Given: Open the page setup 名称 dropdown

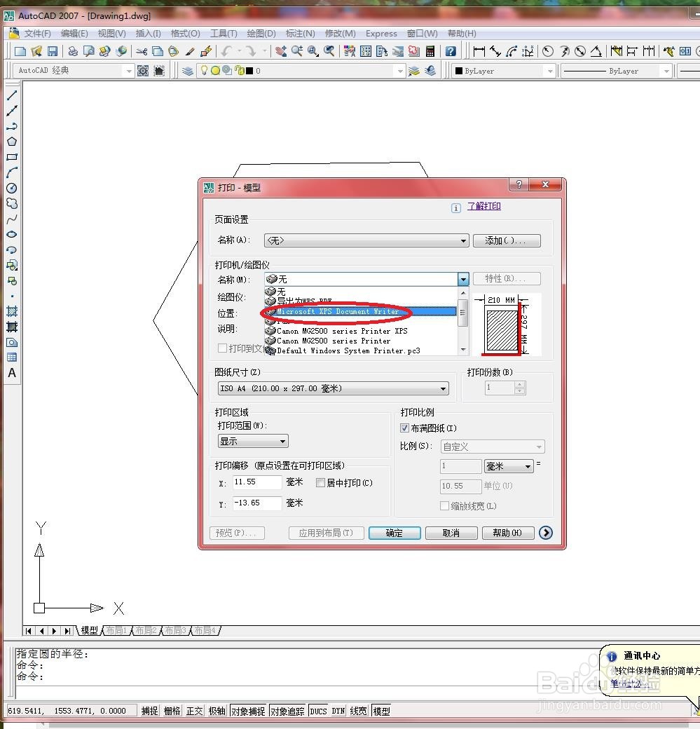Looking at the screenshot, I should point(366,240).
